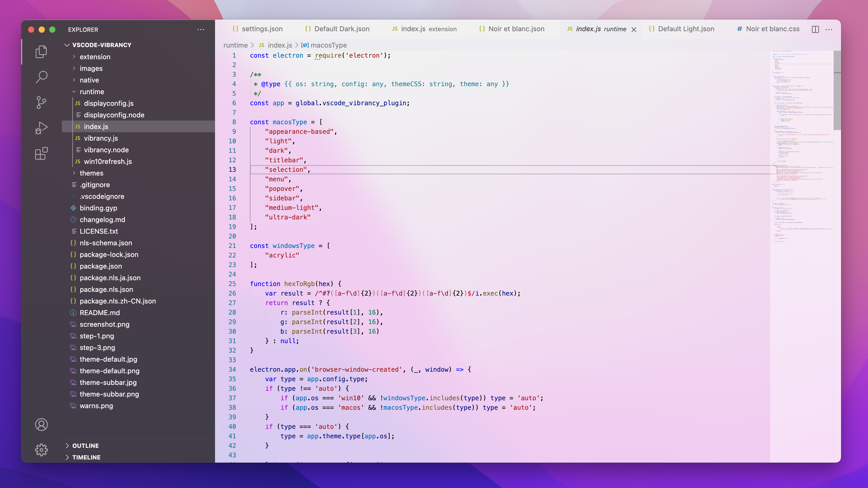The width and height of the screenshot is (868, 488).
Task: Collapse the runtime folder
Action: click(x=92, y=92)
